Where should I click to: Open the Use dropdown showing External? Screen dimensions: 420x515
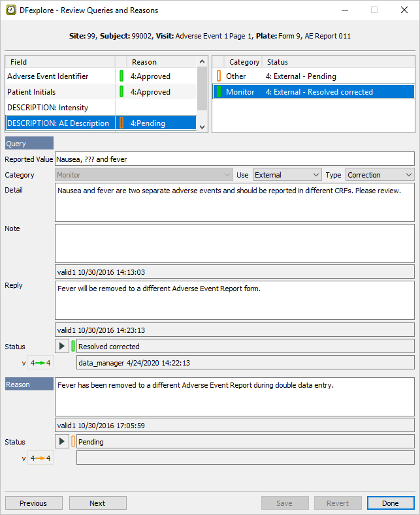287,175
